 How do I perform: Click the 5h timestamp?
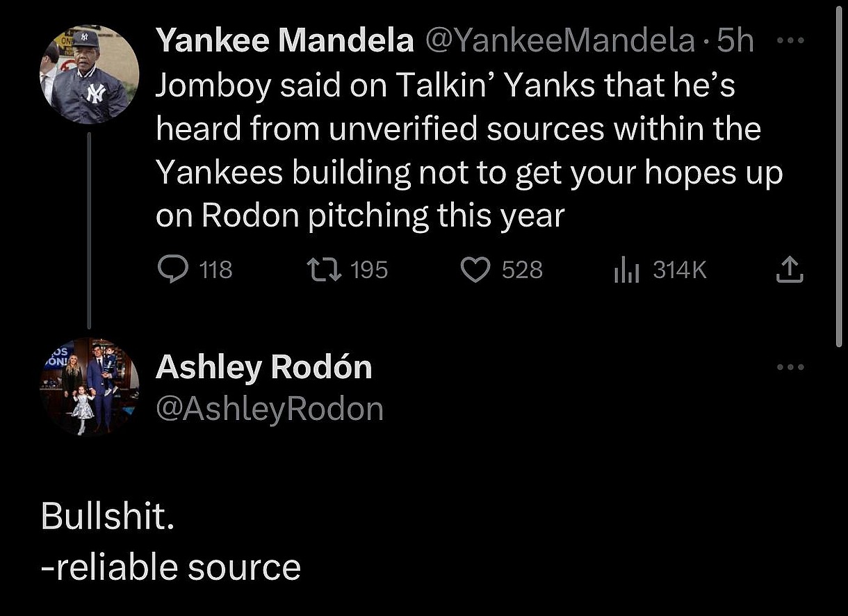(735, 42)
